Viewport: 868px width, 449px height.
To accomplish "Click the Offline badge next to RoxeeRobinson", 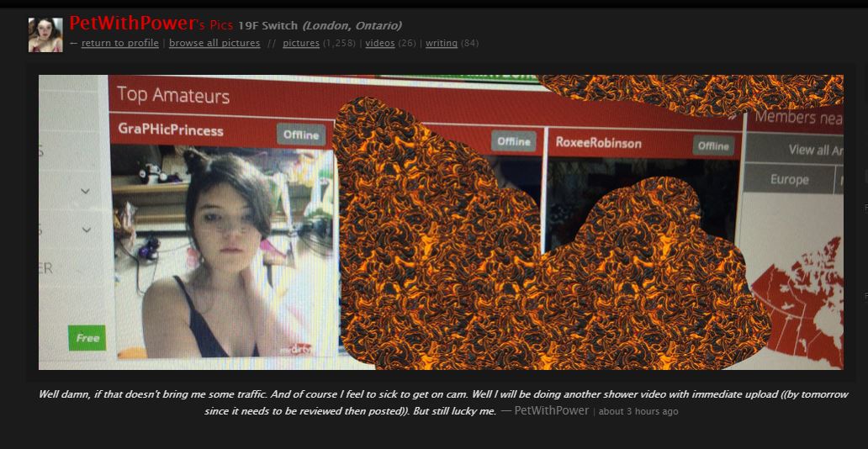I will (713, 146).
